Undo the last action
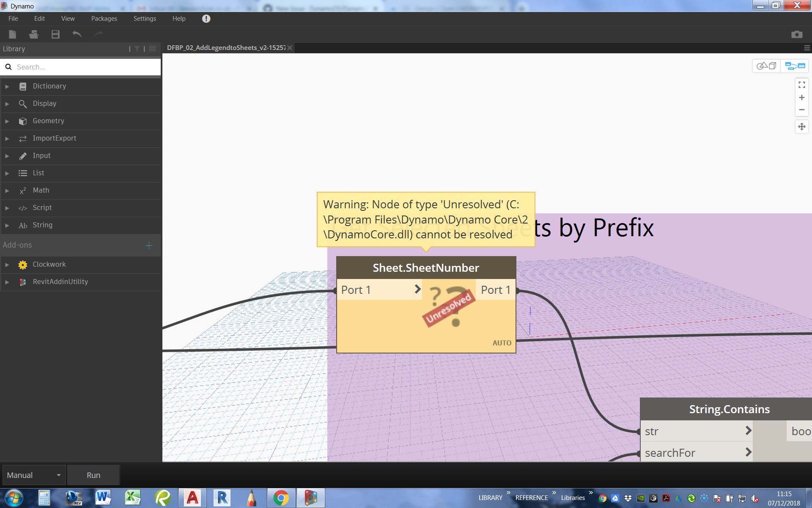The width and height of the screenshot is (812, 508). (x=77, y=34)
